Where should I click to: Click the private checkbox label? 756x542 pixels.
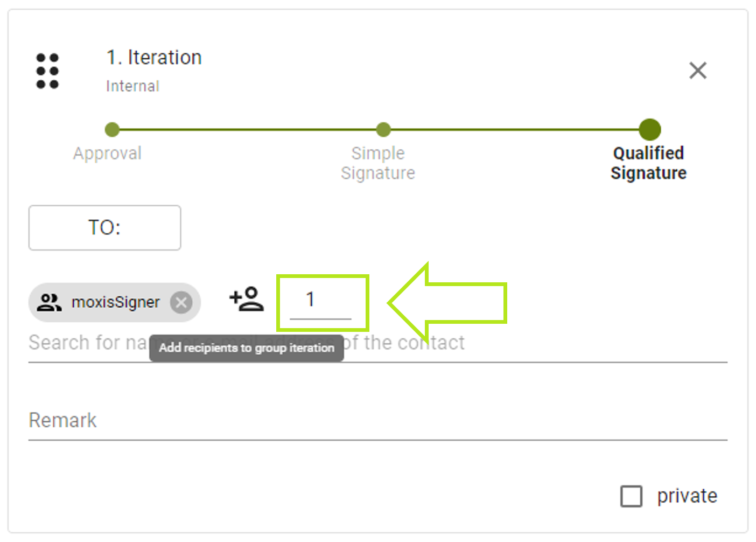click(687, 496)
